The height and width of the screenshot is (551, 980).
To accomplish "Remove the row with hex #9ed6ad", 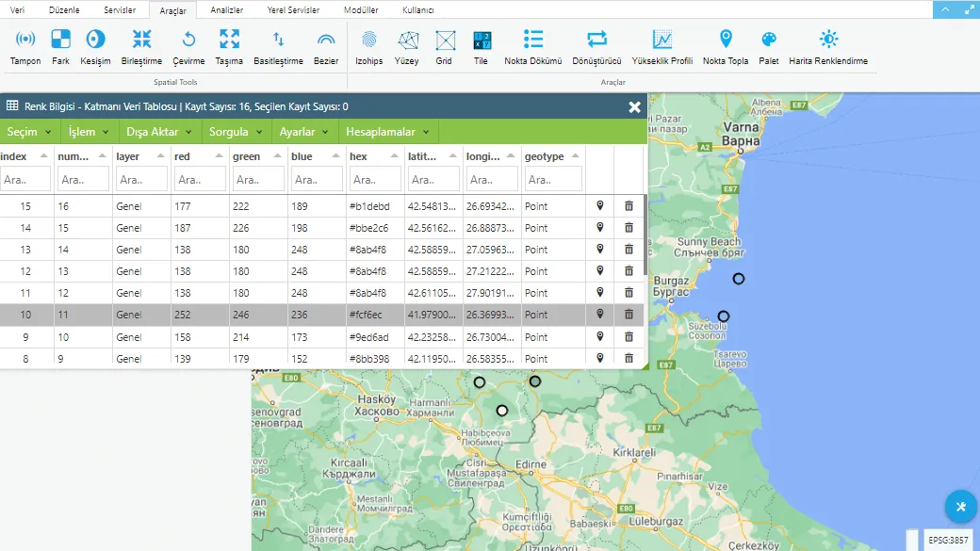I will pos(629,336).
